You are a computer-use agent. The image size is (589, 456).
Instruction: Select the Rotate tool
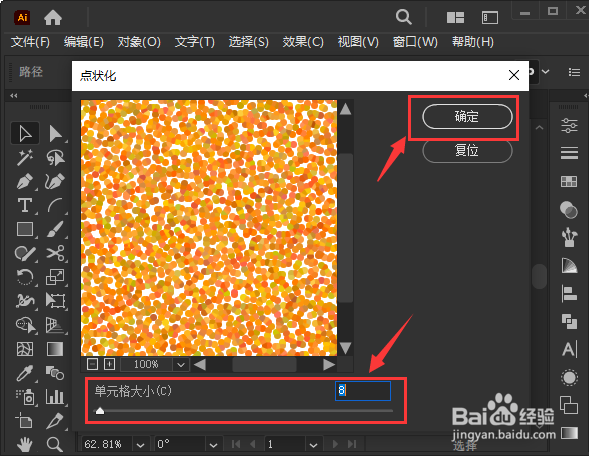(25, 277)
